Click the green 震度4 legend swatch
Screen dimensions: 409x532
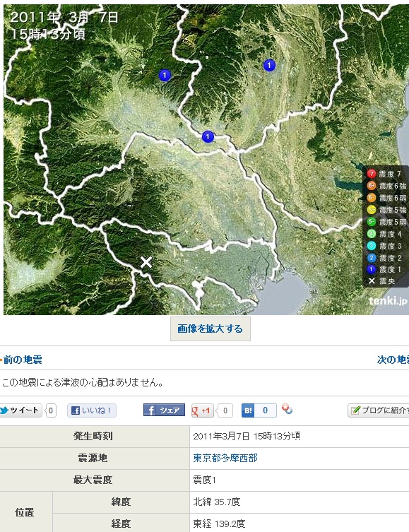372,234
